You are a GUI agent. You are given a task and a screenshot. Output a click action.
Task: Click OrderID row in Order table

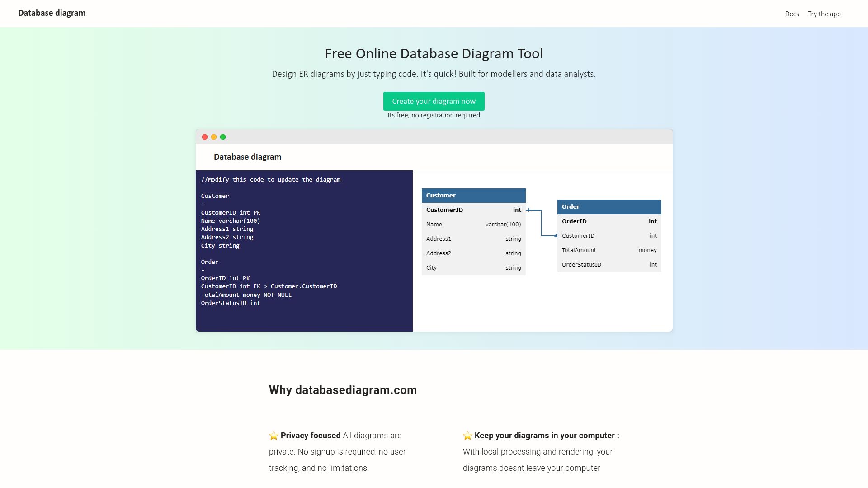609,221
